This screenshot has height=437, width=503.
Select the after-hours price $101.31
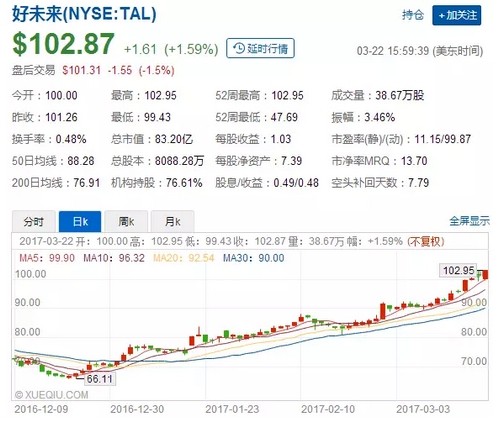pos(81,70)
